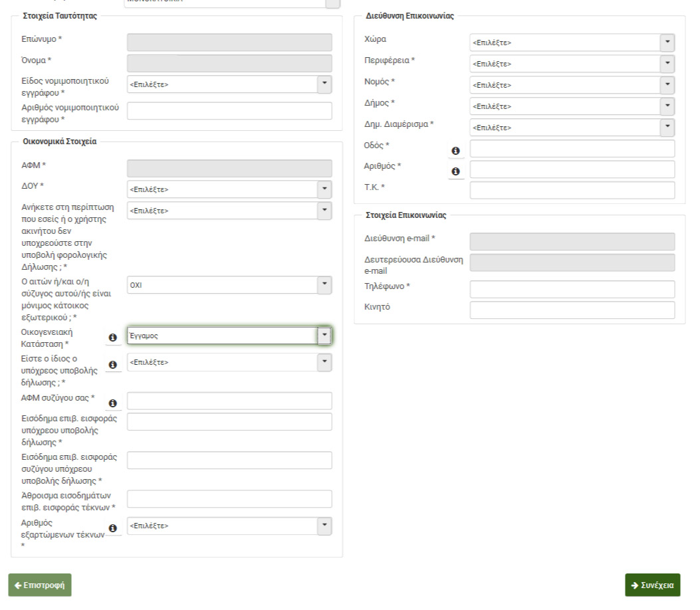Screen dimensions: 700x610
Task: Expand the Νομός dropdown
Action: (572, 85)
